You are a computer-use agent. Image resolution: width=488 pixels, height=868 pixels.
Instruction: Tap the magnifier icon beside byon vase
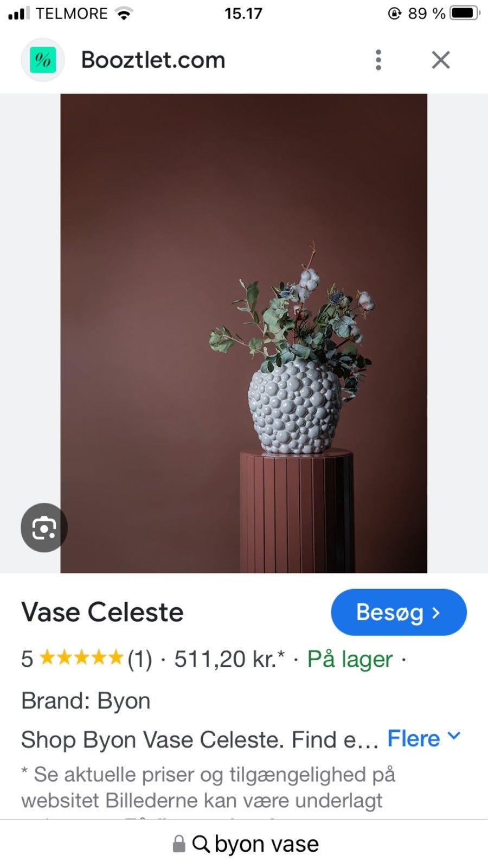(x=201, y=844)
